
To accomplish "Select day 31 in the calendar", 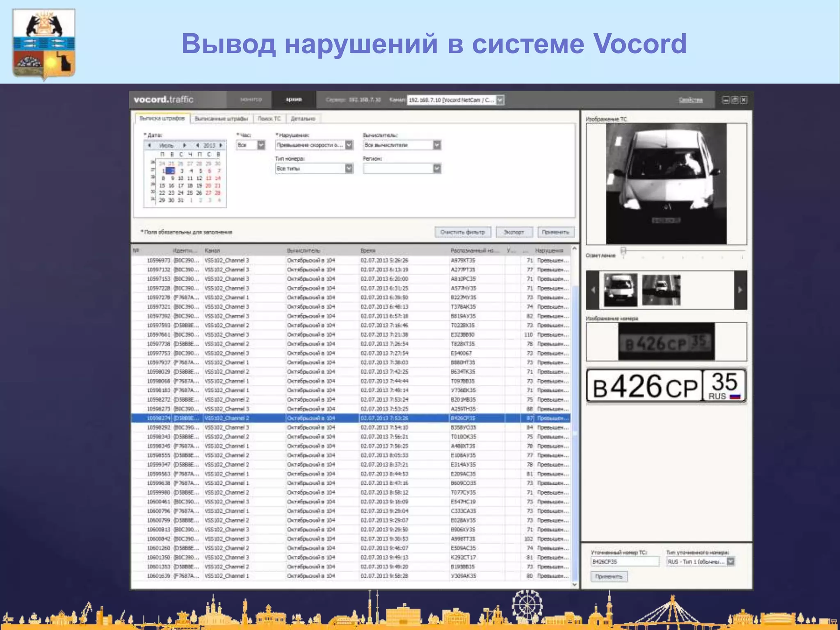I will (180, 200).
